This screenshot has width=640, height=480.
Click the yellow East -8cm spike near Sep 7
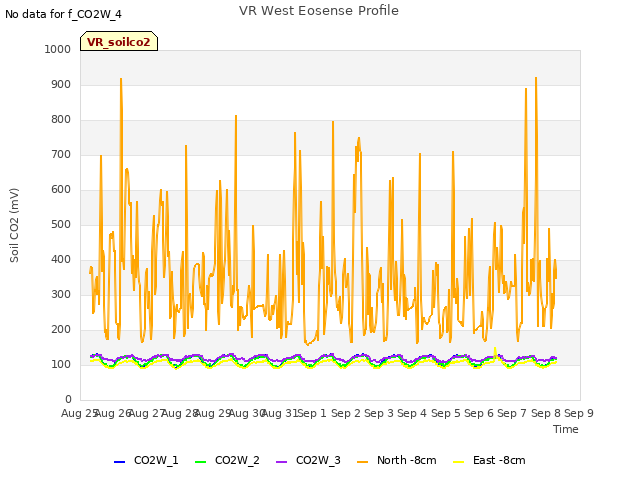pos(495,349)
